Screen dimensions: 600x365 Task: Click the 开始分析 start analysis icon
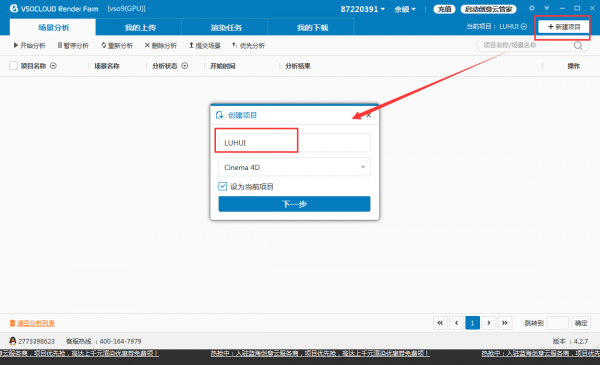pyautogui.click(x=16, y=45)
